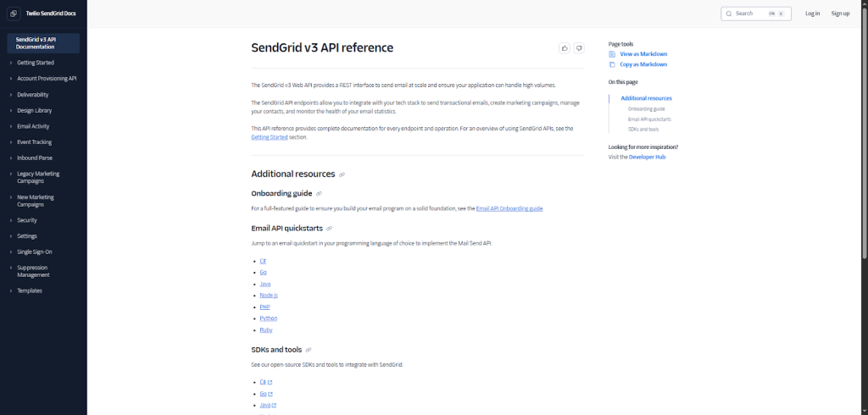Expand the Suppression Management sidebar section
The image size is (868, 415).
tap(10, 271)
